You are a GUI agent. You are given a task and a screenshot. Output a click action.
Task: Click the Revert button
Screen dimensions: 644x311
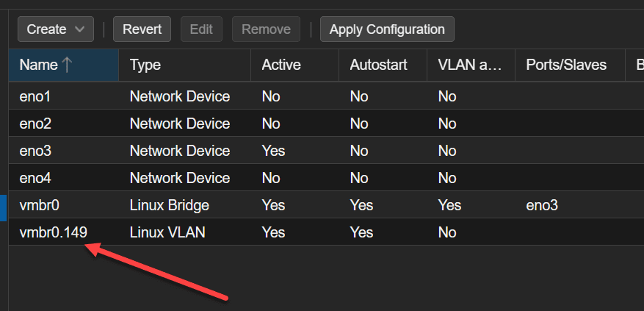[142, 29]
